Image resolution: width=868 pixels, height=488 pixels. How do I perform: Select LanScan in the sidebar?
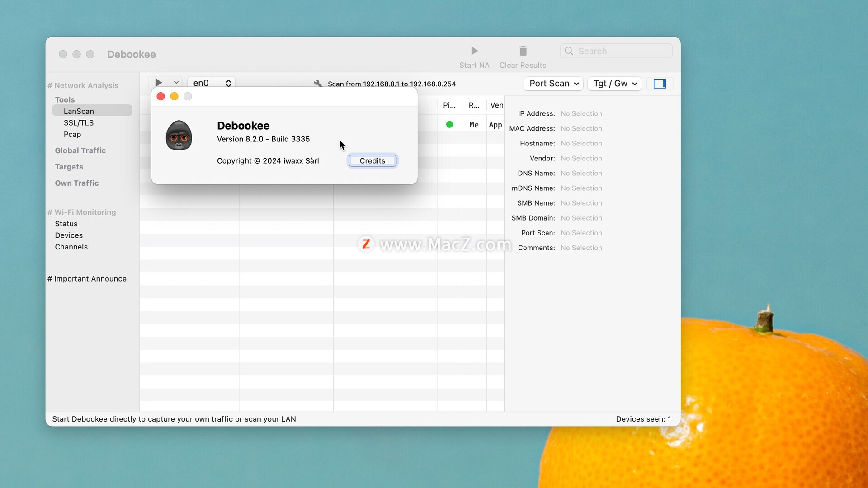(x=92, y=111)
